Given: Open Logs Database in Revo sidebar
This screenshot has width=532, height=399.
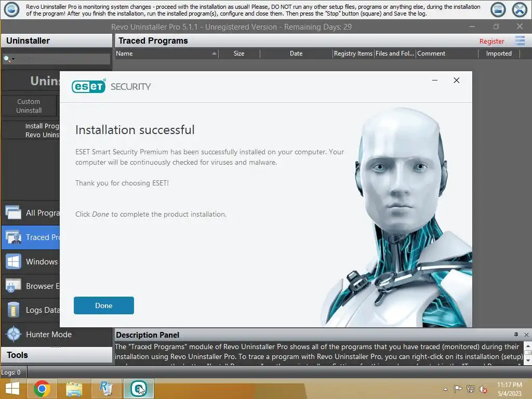Looking at the screenshot, I should pyautogui.click(x=31, y=310).
